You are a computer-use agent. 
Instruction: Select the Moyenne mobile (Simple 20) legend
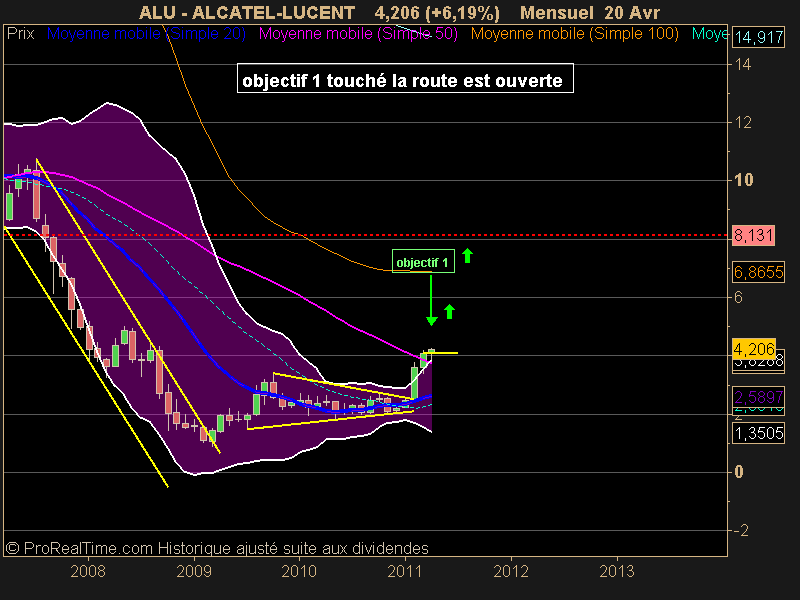(146, 34)
